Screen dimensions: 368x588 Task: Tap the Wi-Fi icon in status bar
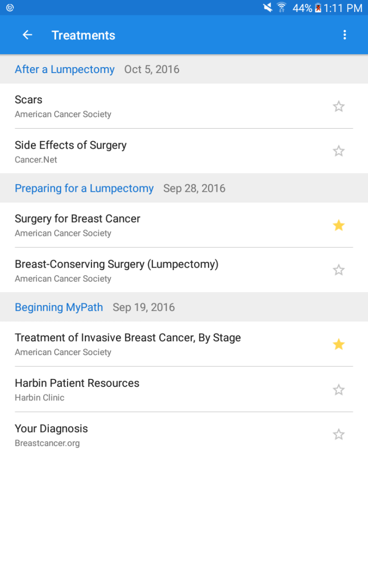coord(281,7)
